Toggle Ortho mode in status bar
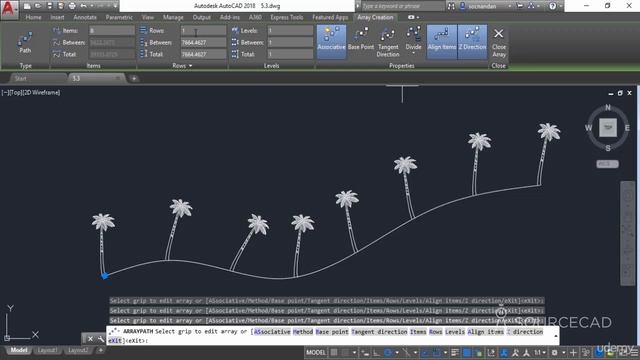Screen dimensions: 640x360 click(376, 352)
